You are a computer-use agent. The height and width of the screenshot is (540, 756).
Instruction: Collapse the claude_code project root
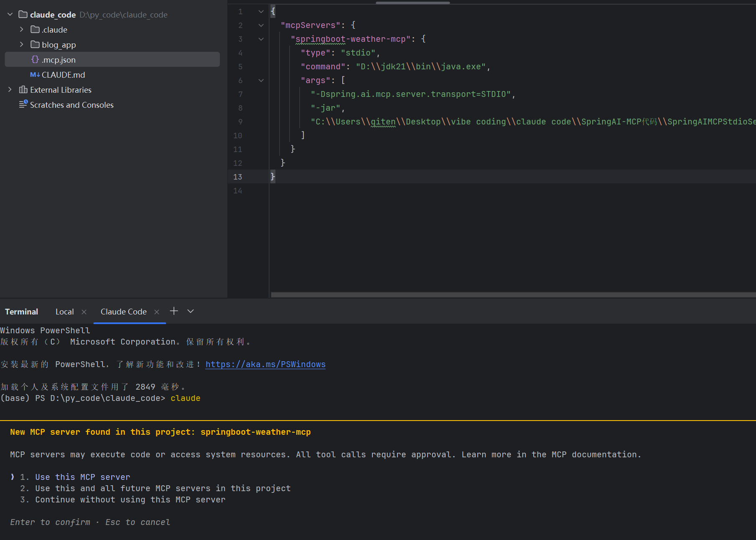10,15
